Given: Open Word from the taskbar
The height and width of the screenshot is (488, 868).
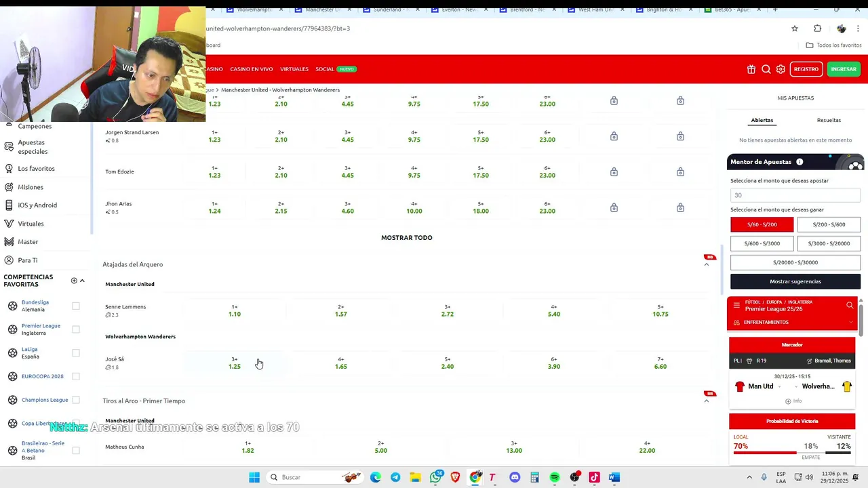Looking at the screenshot, I should pyautogui.click(x=614, y=477).
